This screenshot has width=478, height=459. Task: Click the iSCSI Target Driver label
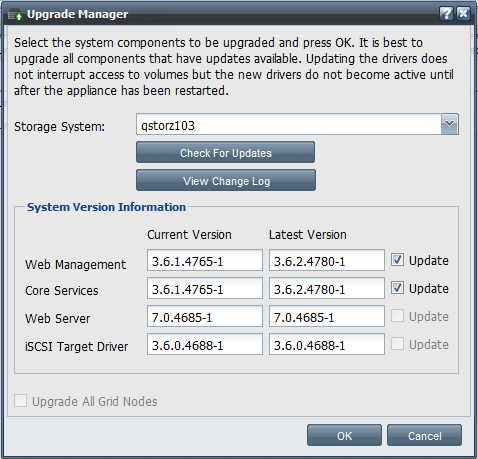[x=76, y=347]
